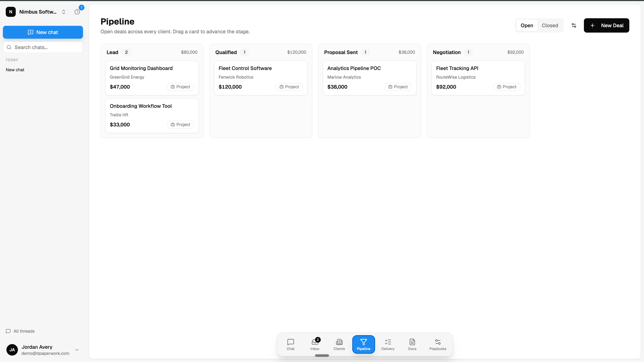Click GreenGrid Energy client name
This screenshot has width=644, height=362.
pyautogui.click(x=127, y=77)
